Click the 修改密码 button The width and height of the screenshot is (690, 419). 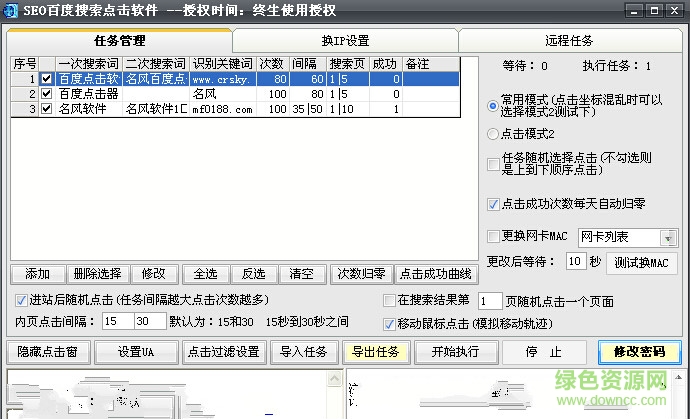640,352
